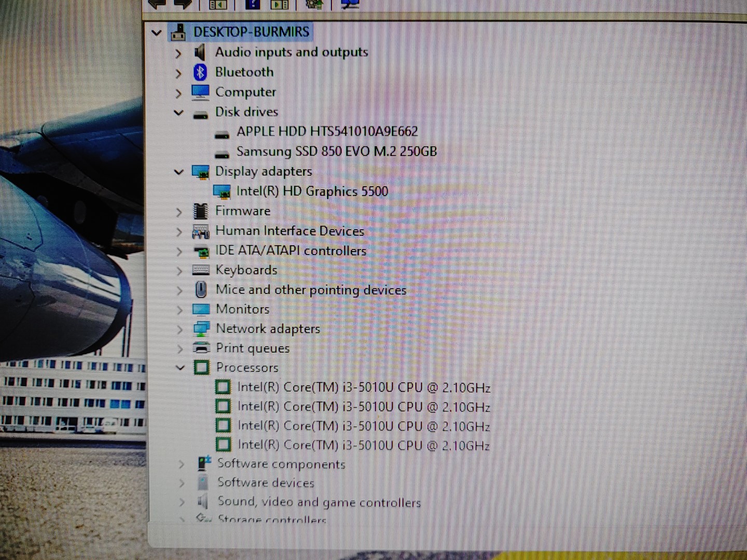Select the DESKTOP-BURMIRS root node
This screenshot has width=747, height=560.
click(x=251, y=32)
